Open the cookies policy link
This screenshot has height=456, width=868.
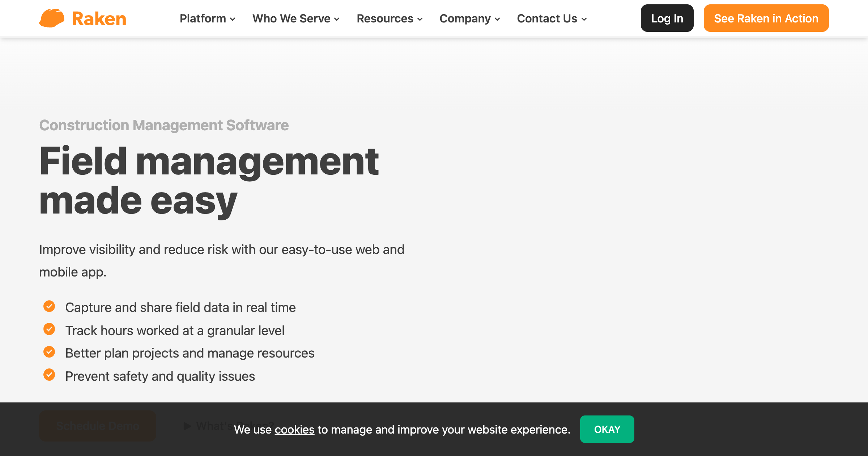tap(294, 430)
